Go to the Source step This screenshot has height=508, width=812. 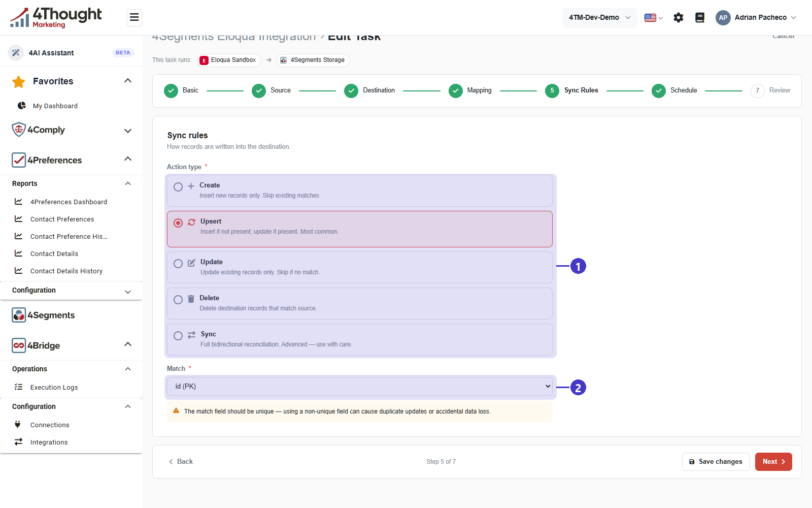[272, 90]
